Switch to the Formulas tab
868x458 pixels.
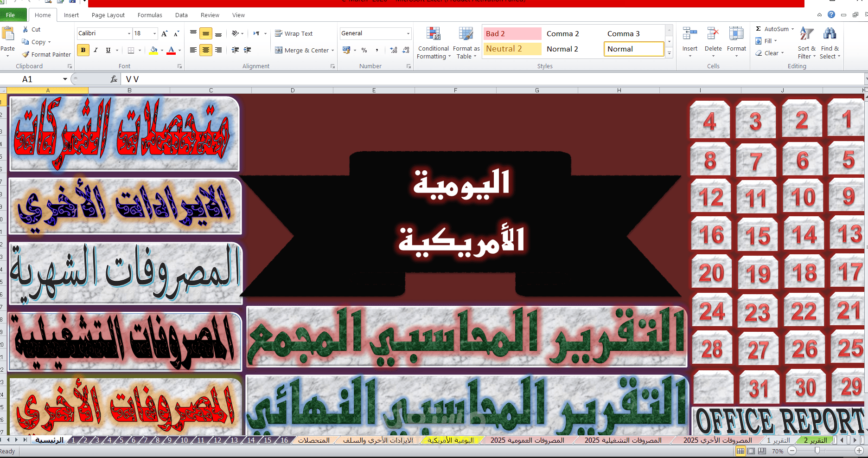(150, 15)
